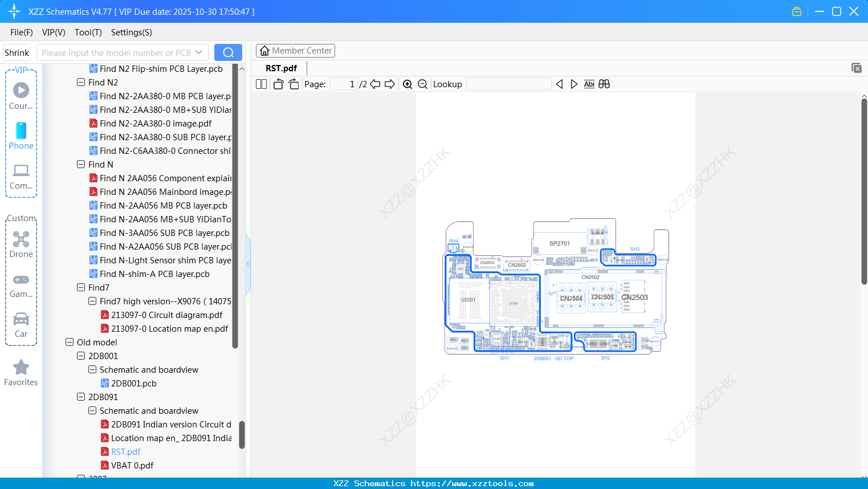This screenshot has width=868, height=489.
Task: Collapse Schematic and boardview under 2DB001
Action: [92, 369]
